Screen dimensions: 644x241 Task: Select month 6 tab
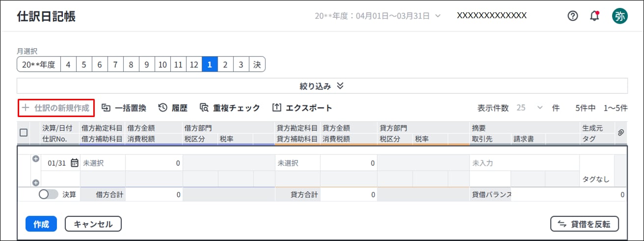click(x=100, y=64)
